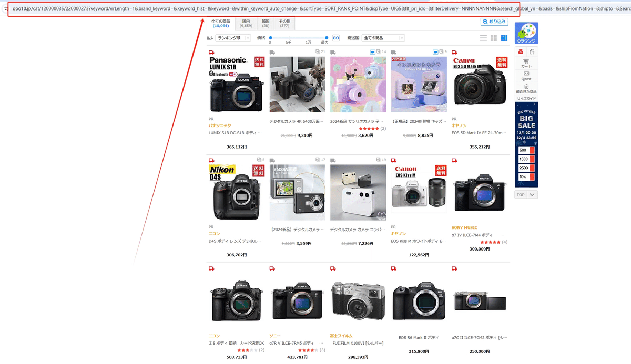This screenshot has width=631, height=364.
Task: Open the pink Sanrio kids camera image
Action: coord(358,84)
